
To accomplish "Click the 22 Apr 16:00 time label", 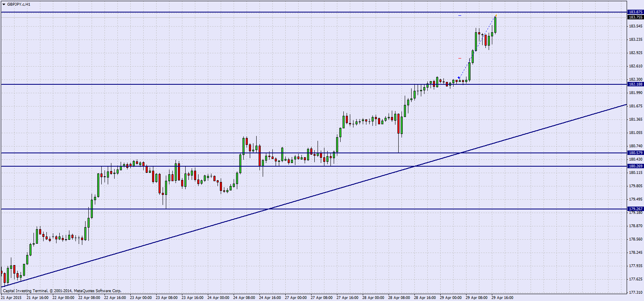I will coord(115,298).
